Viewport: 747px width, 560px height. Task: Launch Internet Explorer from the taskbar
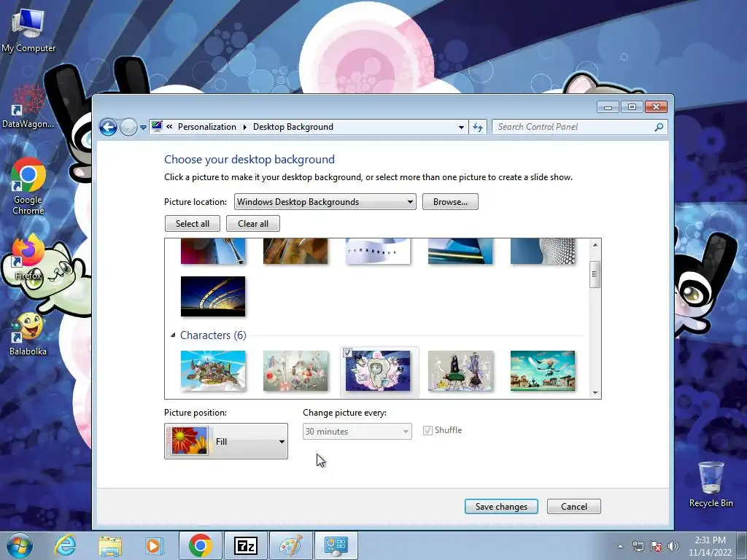[x=65, y=545]
